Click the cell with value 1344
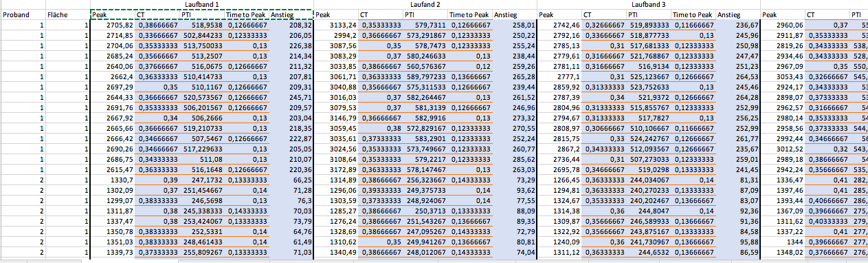Screen dimensions: 868x263 (x=782, y=242)
